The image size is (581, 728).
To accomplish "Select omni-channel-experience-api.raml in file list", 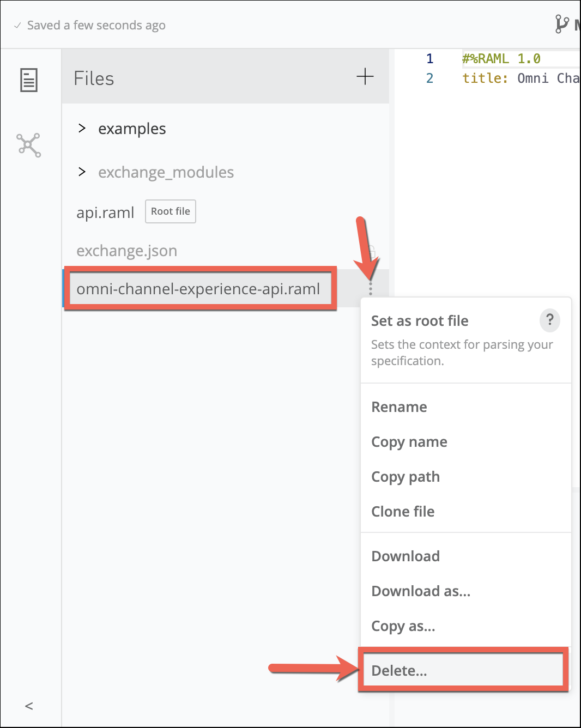I will click(x=198, y=289).
